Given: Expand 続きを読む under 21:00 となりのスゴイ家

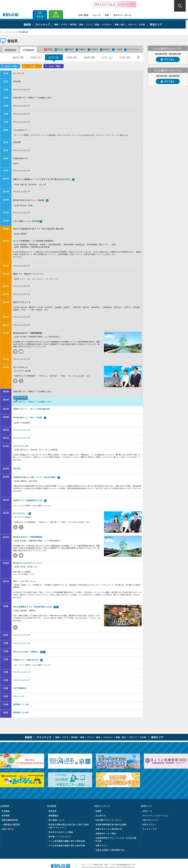Looking at the screenshot, I should [x=17, y=460].
